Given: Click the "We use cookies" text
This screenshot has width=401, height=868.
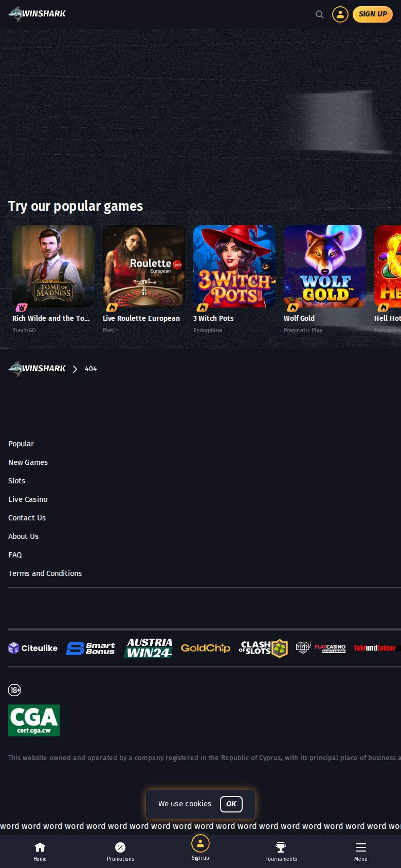Looking at the screenshot, I should pos(185,804).
